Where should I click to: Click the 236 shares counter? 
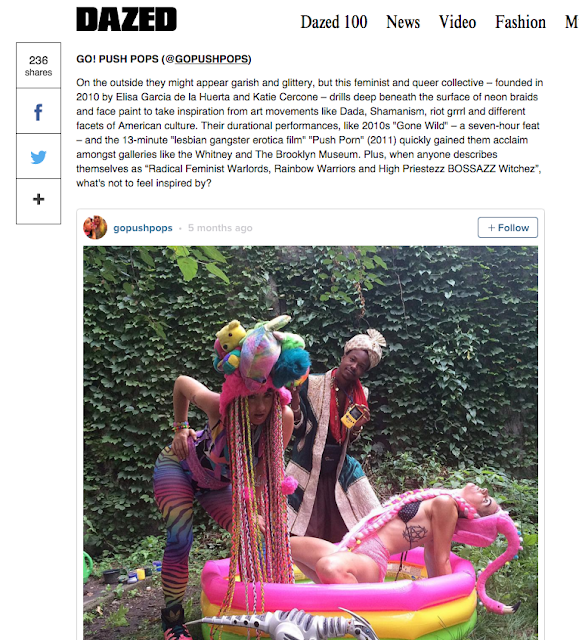tap(38, 66)
